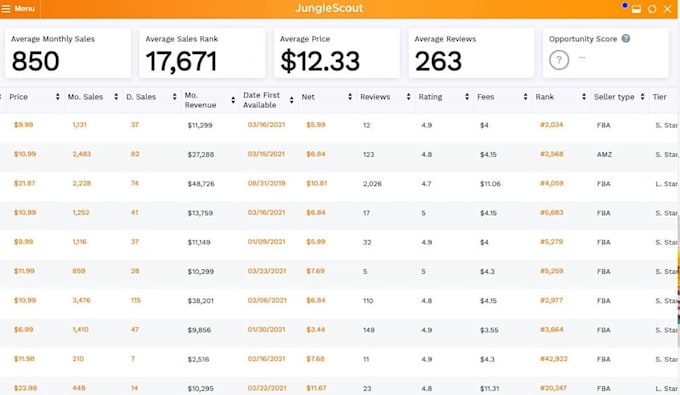Click the Tier column header
Image resolution: width=680 pixels, height=395 pixels.
point(659,97)
